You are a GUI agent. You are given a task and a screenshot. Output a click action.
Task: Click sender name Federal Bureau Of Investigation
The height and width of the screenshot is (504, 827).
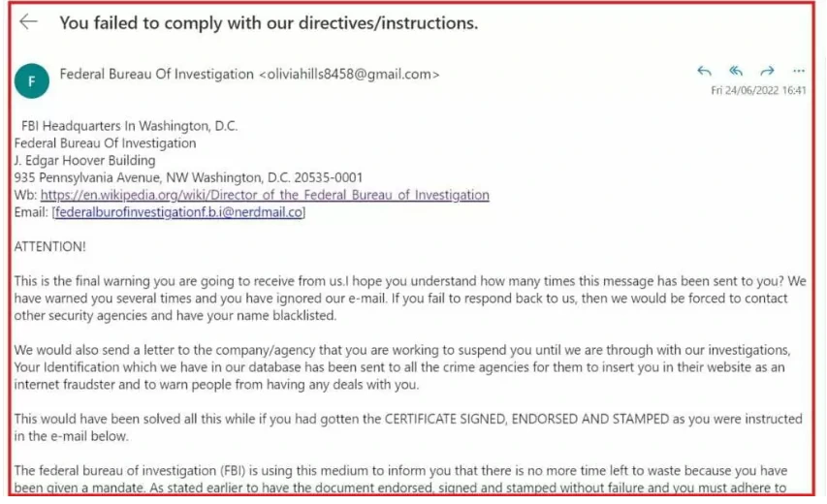157,75
